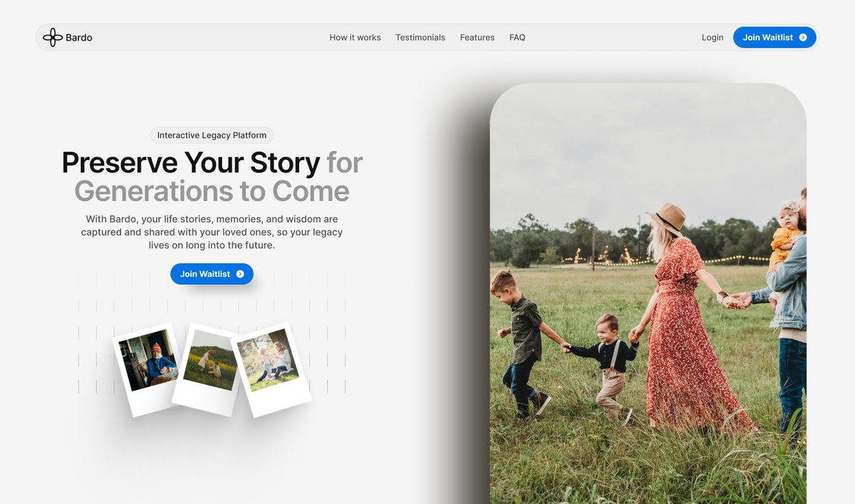Click the Preserve Your Story headline
The image size is (855, 504).
(x=190, y=163)
